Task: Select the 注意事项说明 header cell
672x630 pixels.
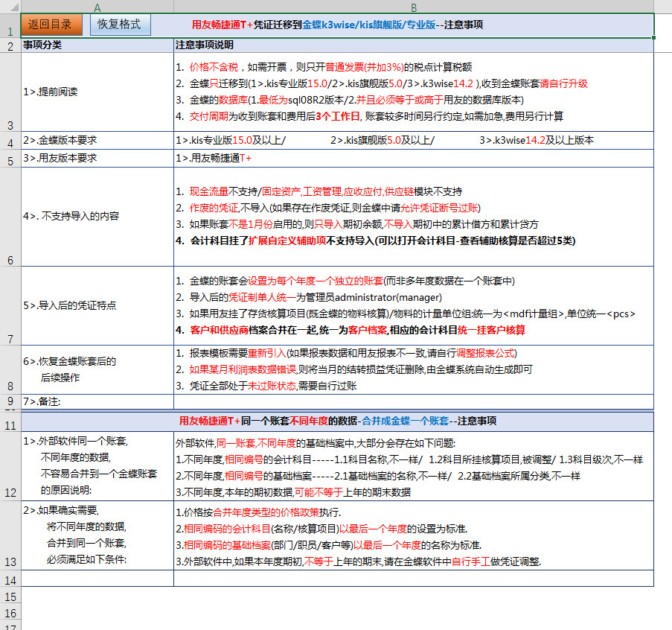Action: tap(413, 45)
